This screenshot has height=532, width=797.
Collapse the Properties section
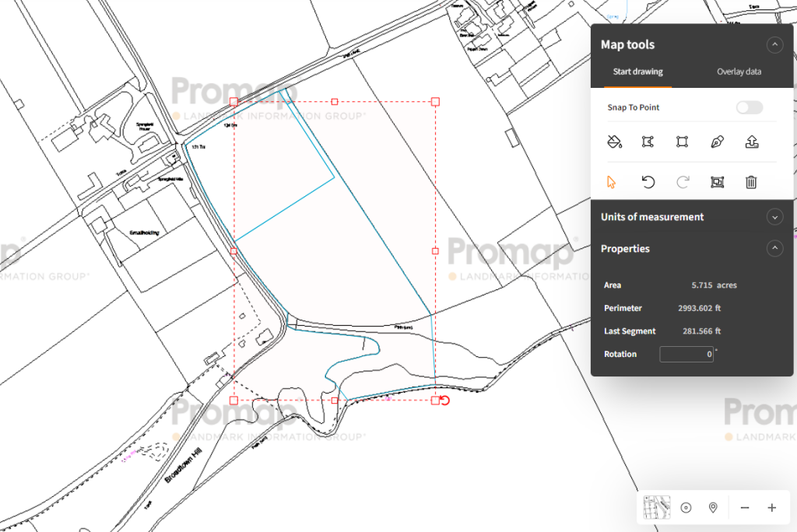(x=774, y=249)
